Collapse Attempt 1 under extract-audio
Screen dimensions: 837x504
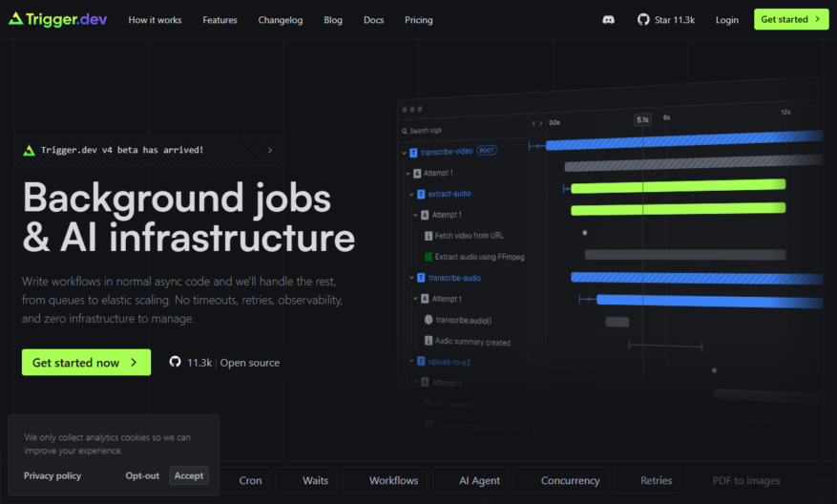415,215
